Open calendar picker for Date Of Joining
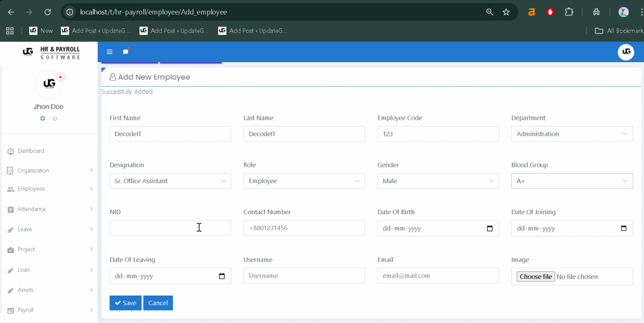 [x=623, y=228]
